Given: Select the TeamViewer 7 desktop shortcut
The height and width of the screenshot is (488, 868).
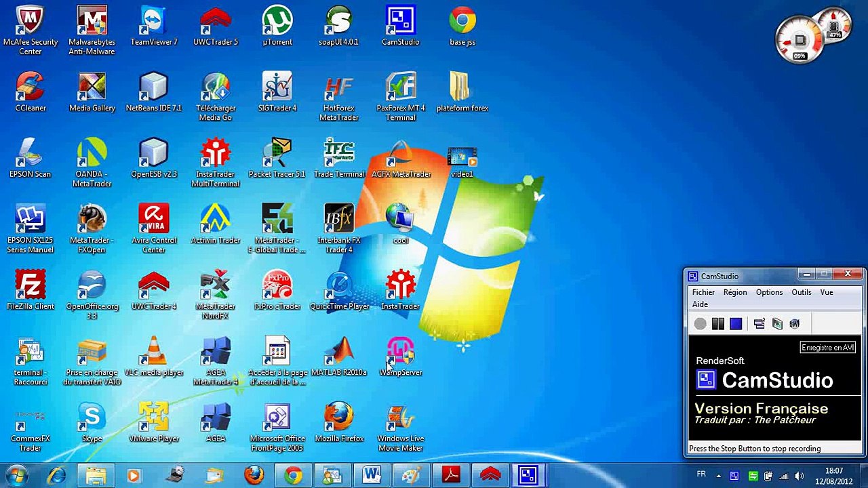Looking at the screenshot, I should click(154, 27).
